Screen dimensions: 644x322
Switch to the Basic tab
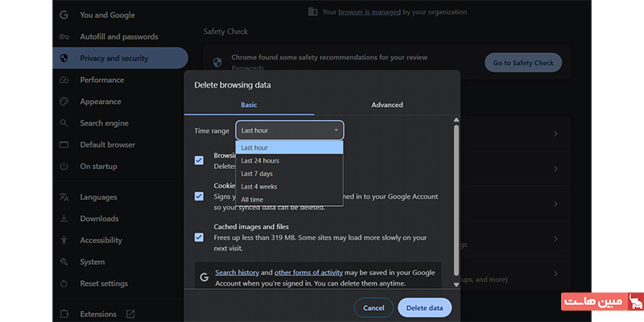(249, 105)
